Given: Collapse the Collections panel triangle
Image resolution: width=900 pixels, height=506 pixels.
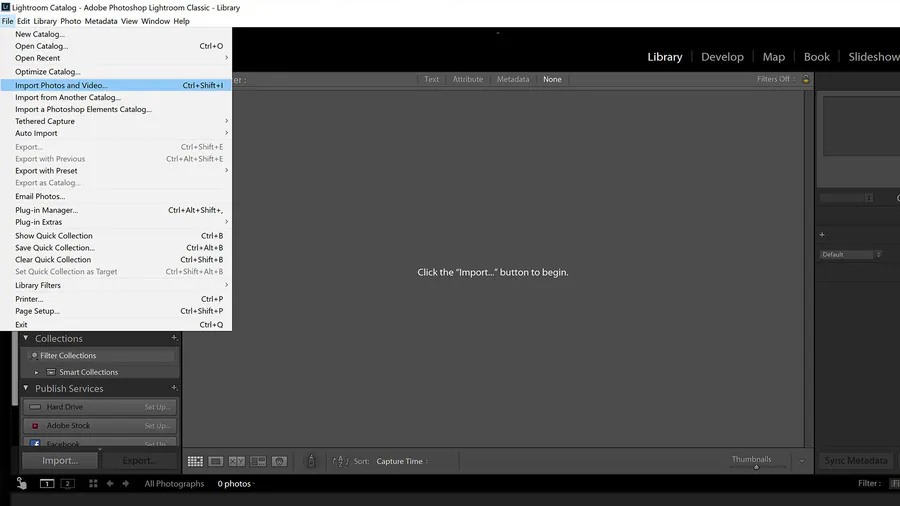Looking at the screenshot, I should (26, 338).
